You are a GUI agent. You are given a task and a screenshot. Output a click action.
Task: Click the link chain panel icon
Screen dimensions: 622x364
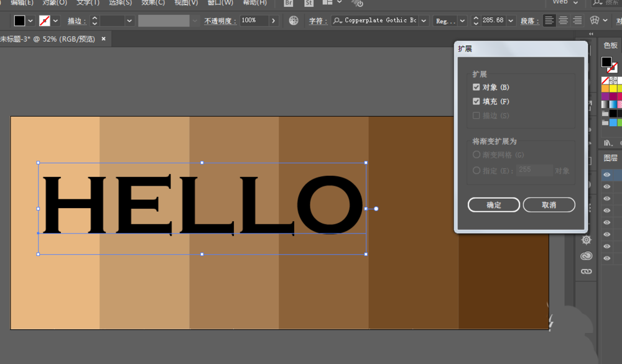586,271
